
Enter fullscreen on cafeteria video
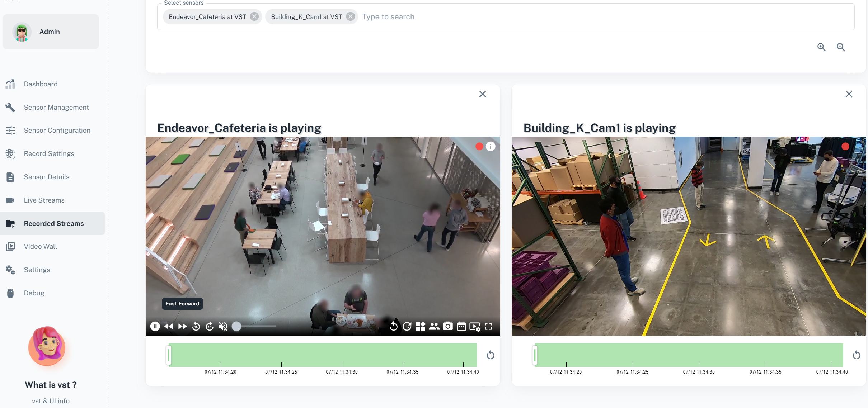(x=488, y=326)
